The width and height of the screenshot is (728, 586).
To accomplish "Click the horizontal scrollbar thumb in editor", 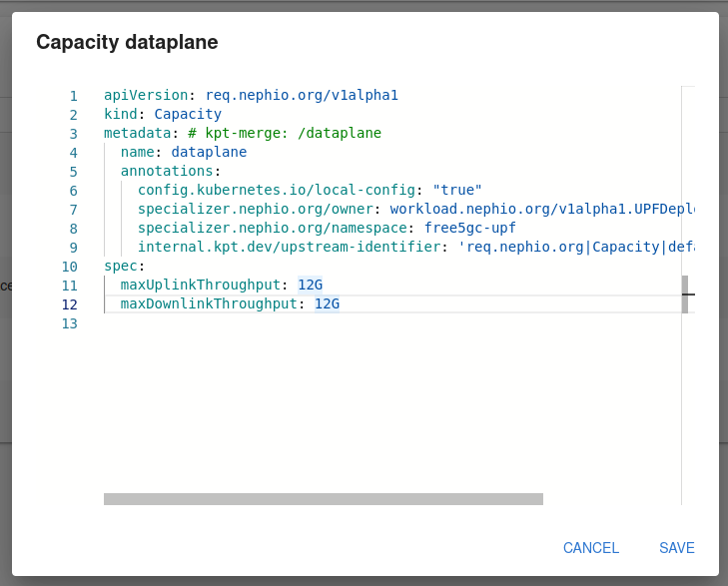I will click(323, 499).
